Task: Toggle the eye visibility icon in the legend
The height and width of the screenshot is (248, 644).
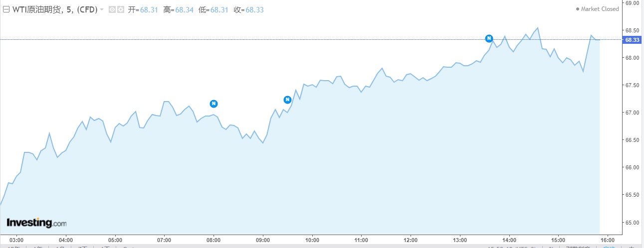Action: point(112,9)
